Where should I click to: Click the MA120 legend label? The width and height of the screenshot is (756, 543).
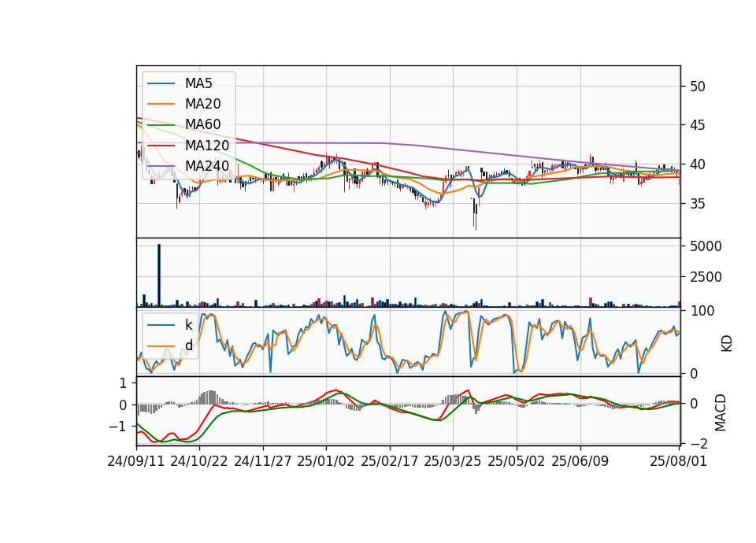(x=207, y=145)
